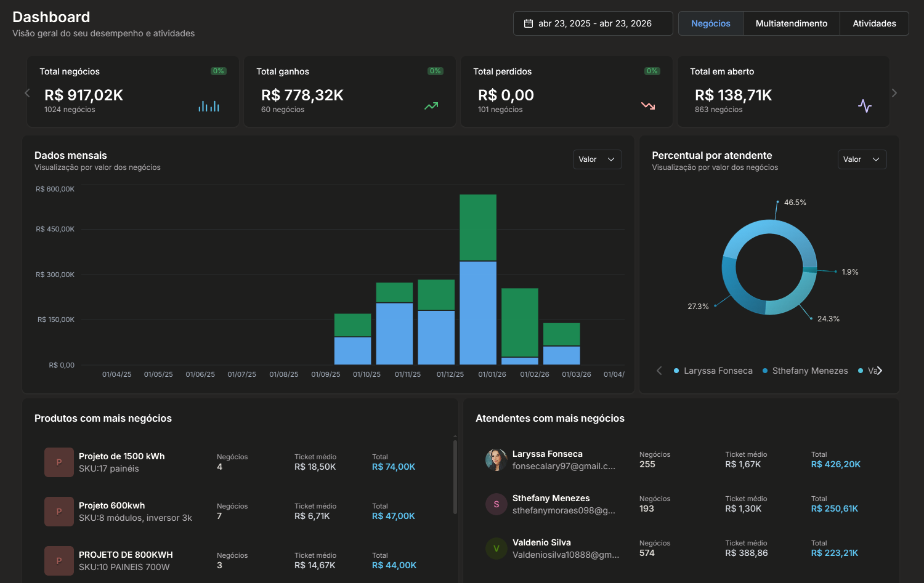924x583 pixels.
Task: Go to previous legend page in donut chart
Action: [x=659, y=371]
